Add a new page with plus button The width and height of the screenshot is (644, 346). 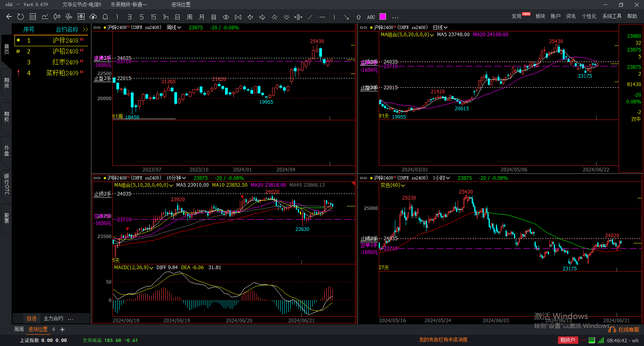(x=62, y=329)
